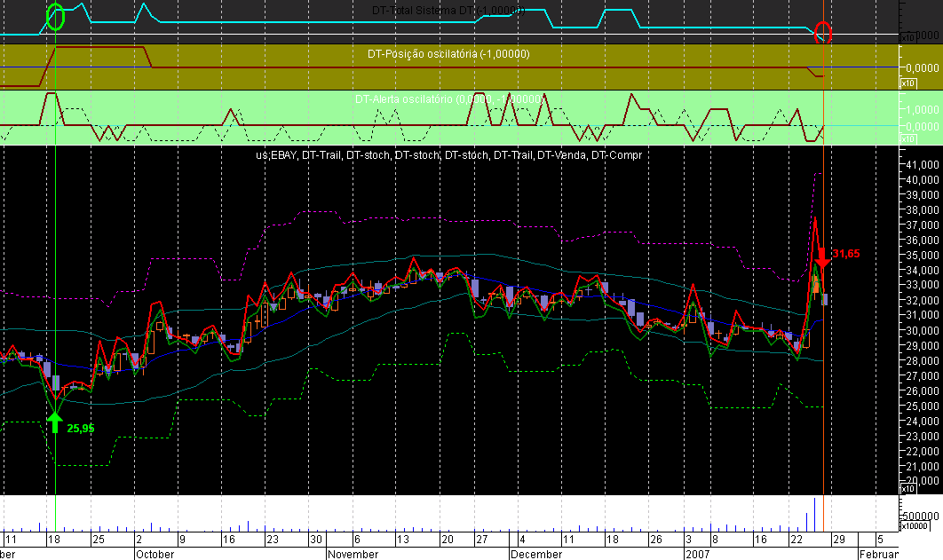Click the x10 scale box in the price panel

point(908,489)
